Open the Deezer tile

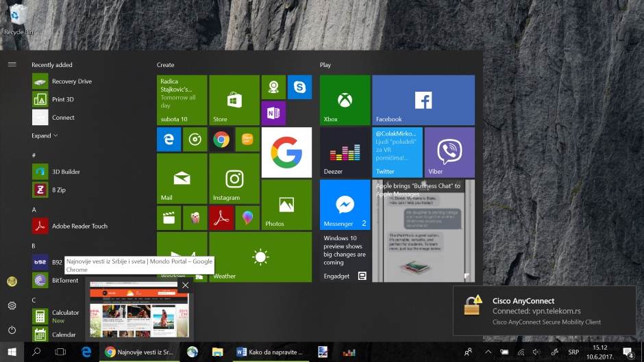click(345, 152)
